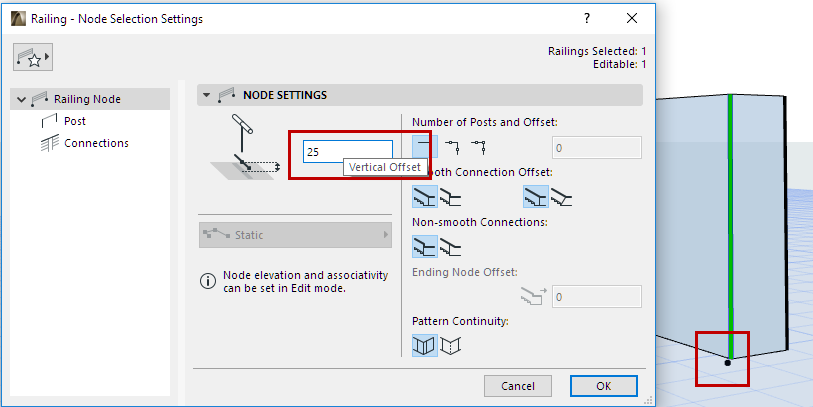Select Connections in the tree
The height and width of the screenshot is (407, 813).
[96, 143]
